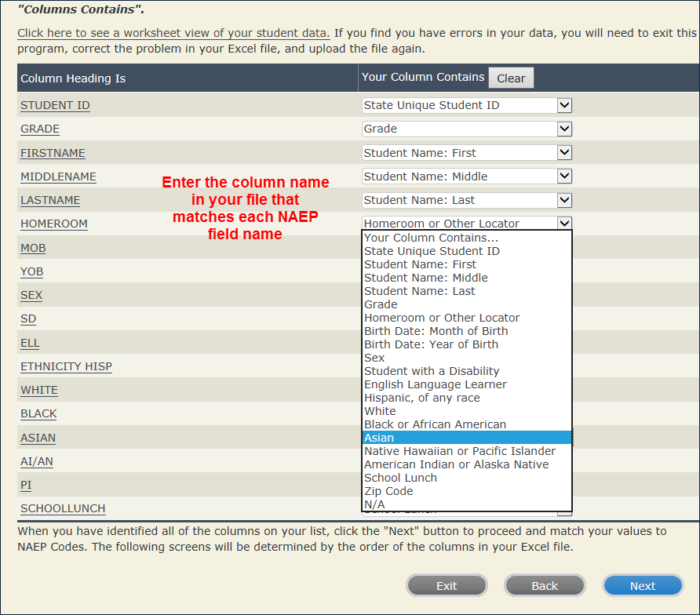The height and width of the screenshot is (615, 700).
Task: Pick 'N/A' option in the open list
Action: coord(467,504)
